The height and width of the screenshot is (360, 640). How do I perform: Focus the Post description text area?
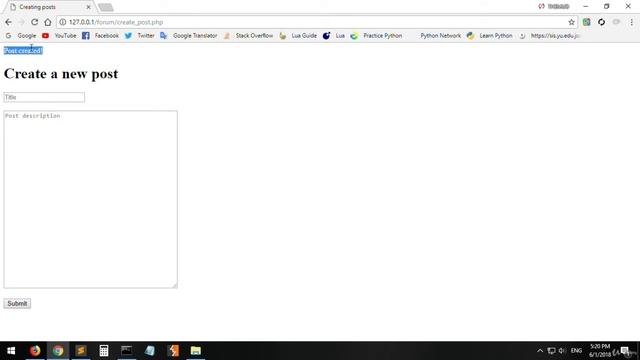click(x=91, y=199)
